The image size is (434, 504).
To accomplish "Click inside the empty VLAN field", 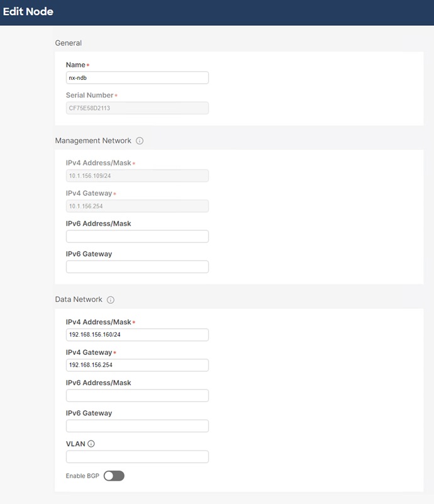I will [x=138, y=456].
